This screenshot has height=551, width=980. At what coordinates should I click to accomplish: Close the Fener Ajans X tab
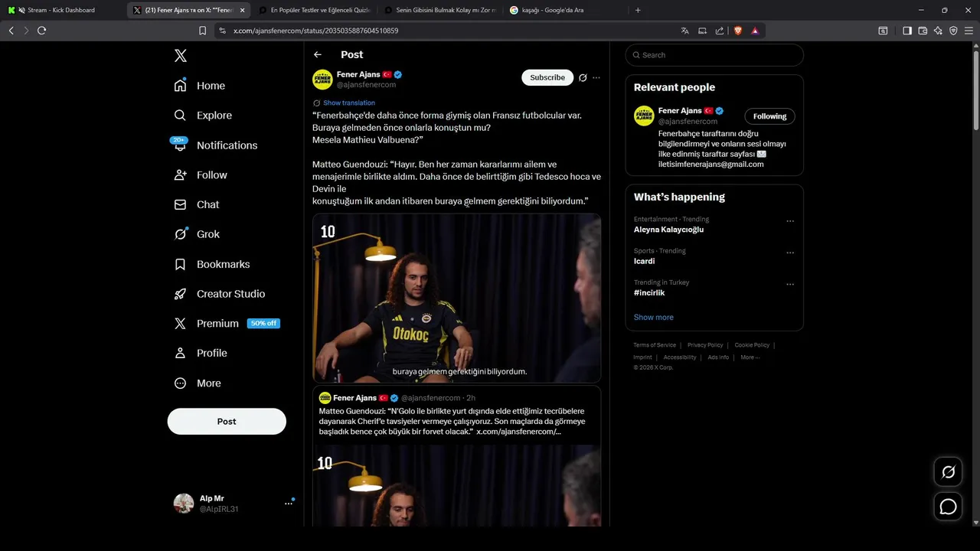[243, 10]
